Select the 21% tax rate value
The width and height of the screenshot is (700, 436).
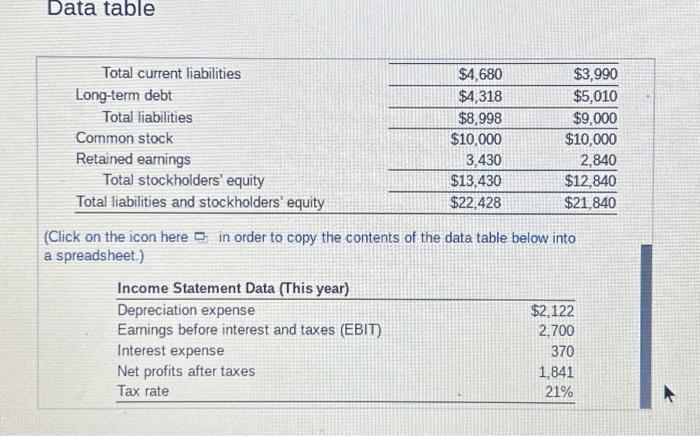tap(559, 392)
